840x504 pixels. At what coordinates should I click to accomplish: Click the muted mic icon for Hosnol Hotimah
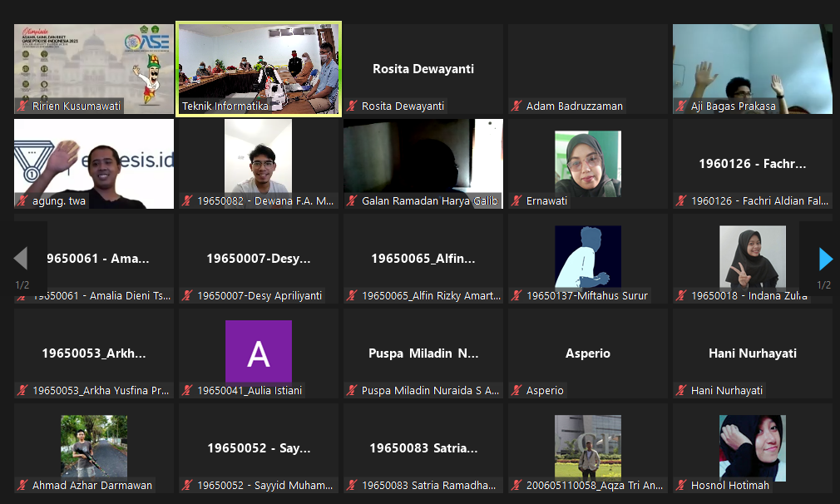click(681, 486)
